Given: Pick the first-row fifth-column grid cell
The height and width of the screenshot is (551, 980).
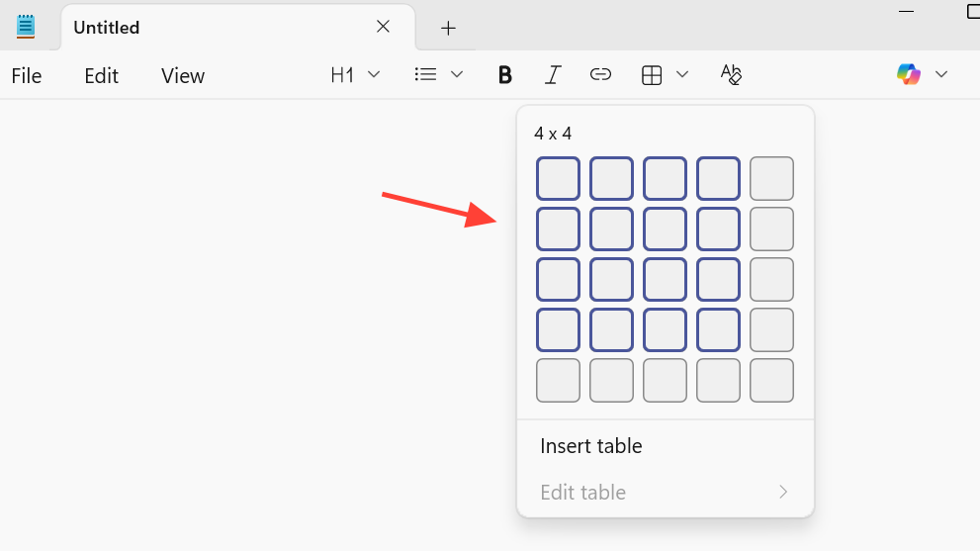Looking at the screenshot, I should tap(772, 179).
